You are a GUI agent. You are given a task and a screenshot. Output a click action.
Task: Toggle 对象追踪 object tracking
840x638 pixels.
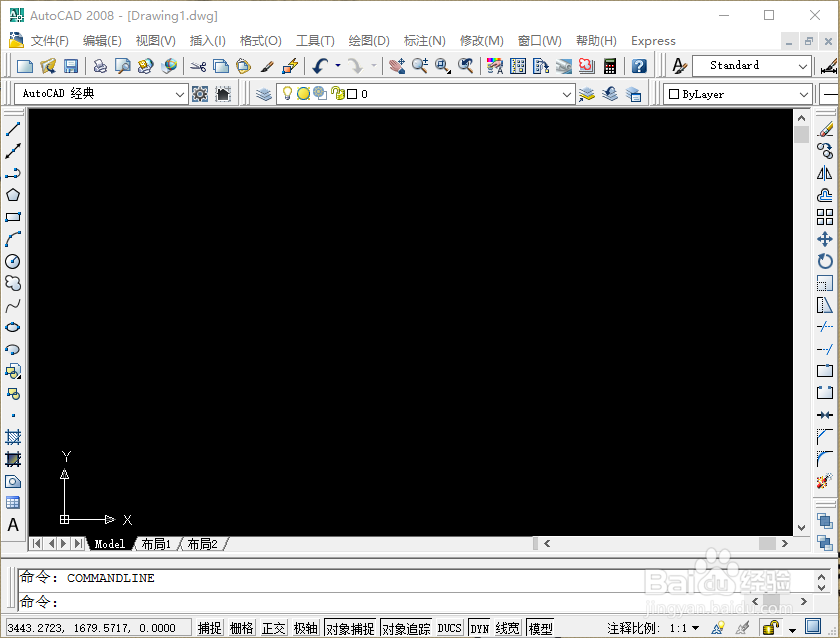click(406, 628)
